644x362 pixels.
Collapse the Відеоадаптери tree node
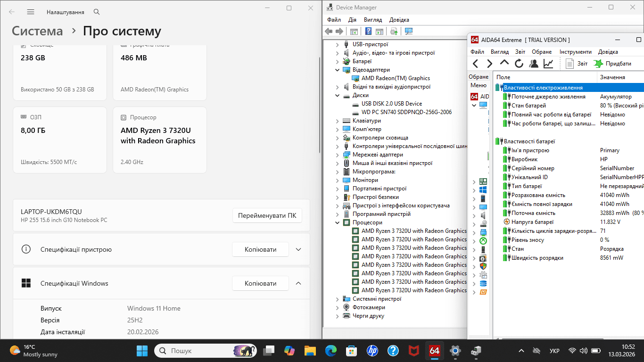337,70
